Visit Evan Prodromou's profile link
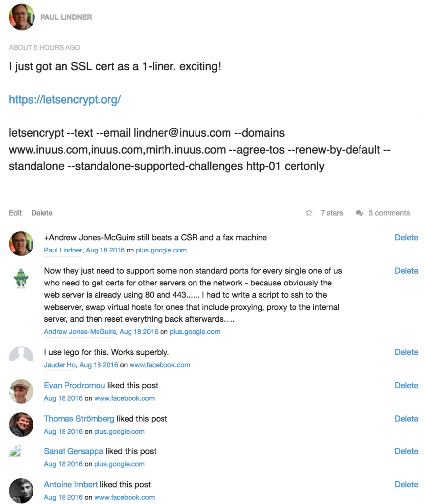This screenshot has width=425, height=504. click(x=74, y=385)
